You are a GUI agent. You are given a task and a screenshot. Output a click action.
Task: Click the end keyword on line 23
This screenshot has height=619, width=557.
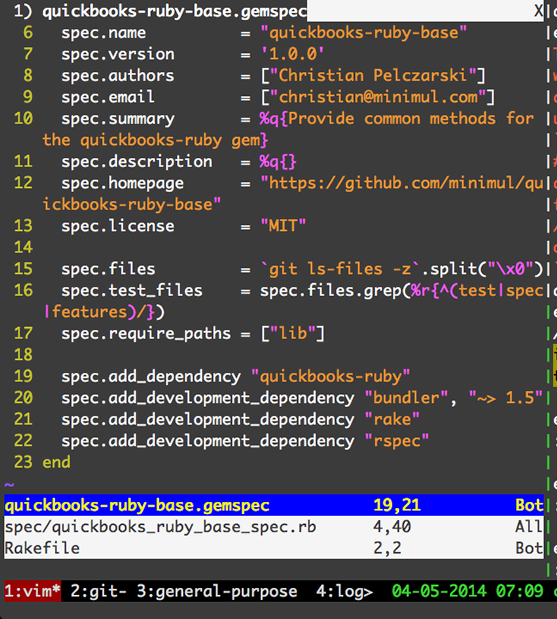pyautogui.click(x=56, y=462)
